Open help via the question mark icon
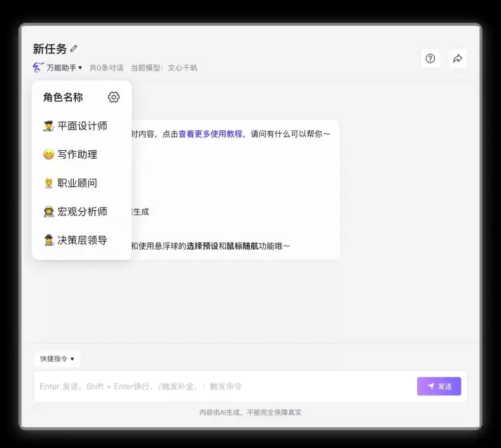The width and height of the screenshot is (501, 448). (x=430, y=59)
